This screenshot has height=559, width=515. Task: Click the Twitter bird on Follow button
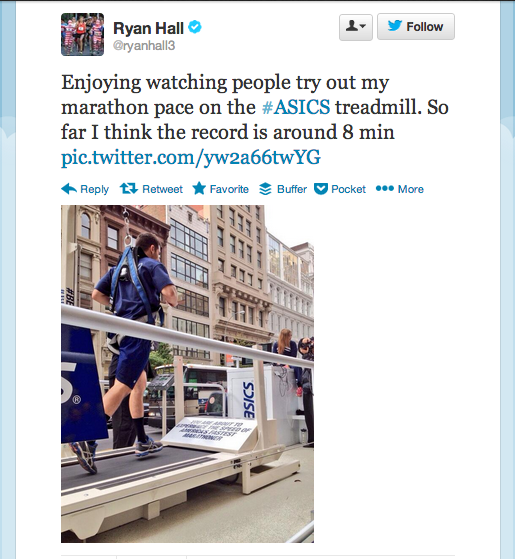pos(395,26)
